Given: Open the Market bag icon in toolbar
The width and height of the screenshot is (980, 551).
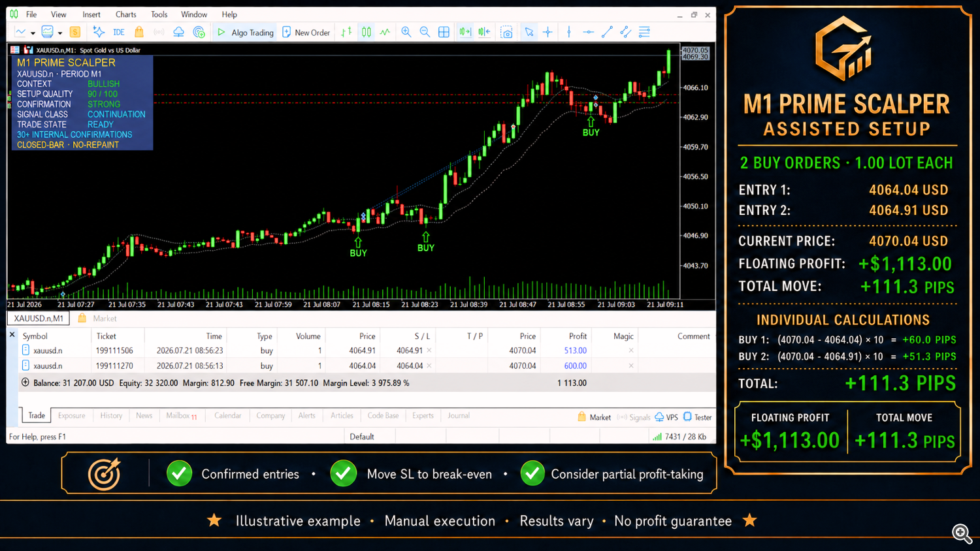Looking at the screenshot, I should point(139,32).
